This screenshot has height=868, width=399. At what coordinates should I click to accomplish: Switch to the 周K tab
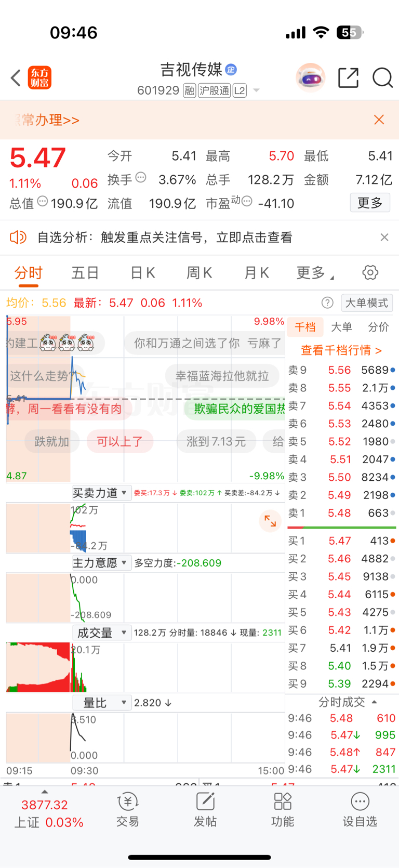(199, 273)
